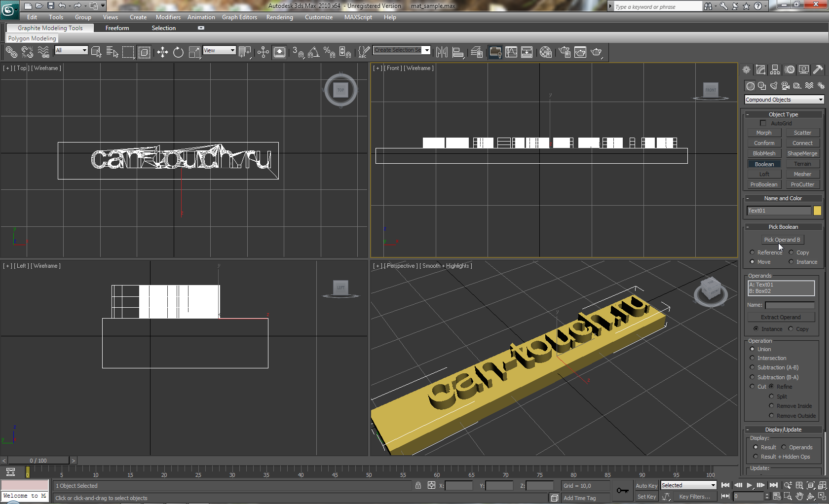Open the selection filter All dropdown
829x504 pixels.
click(x=71, y=50)
